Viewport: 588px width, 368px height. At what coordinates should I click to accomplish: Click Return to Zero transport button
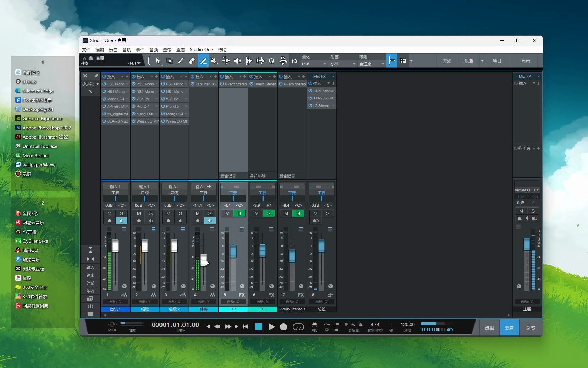pos(246,326)
